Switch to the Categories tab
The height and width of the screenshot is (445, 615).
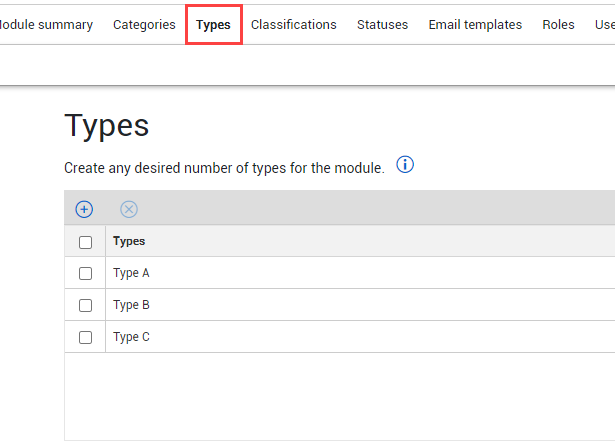click(144, 25)
